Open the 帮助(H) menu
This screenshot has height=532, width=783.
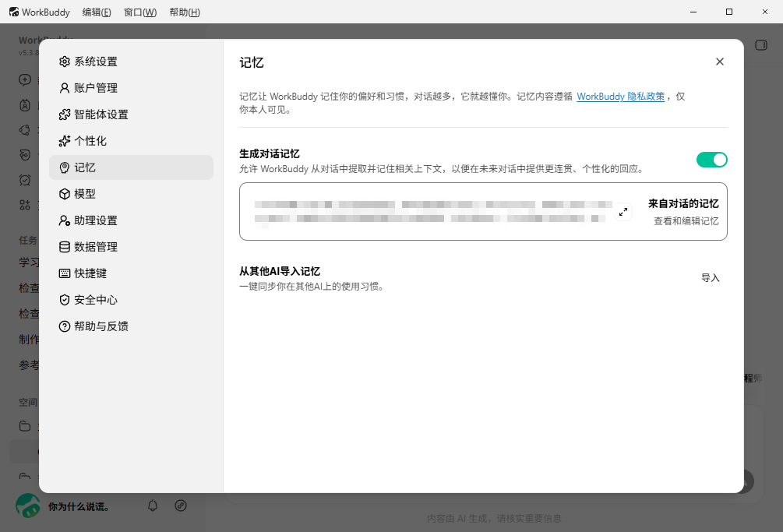[x=185, y=12]
